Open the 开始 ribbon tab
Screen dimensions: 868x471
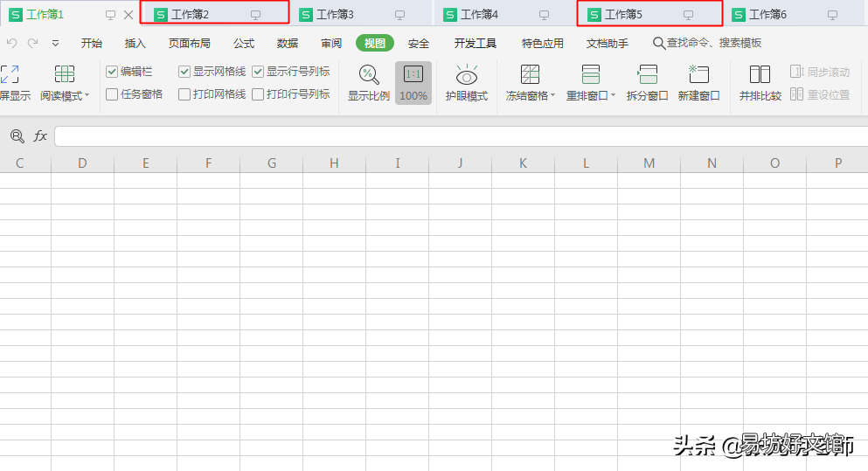(91, 43)
